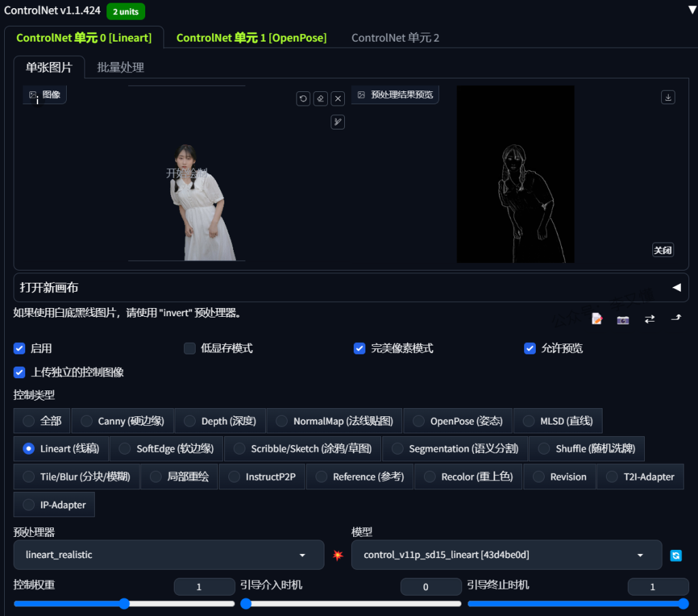Click the brush pen icon below the X
This screenshot has width=698, height=616.
[x=337, y=122]
